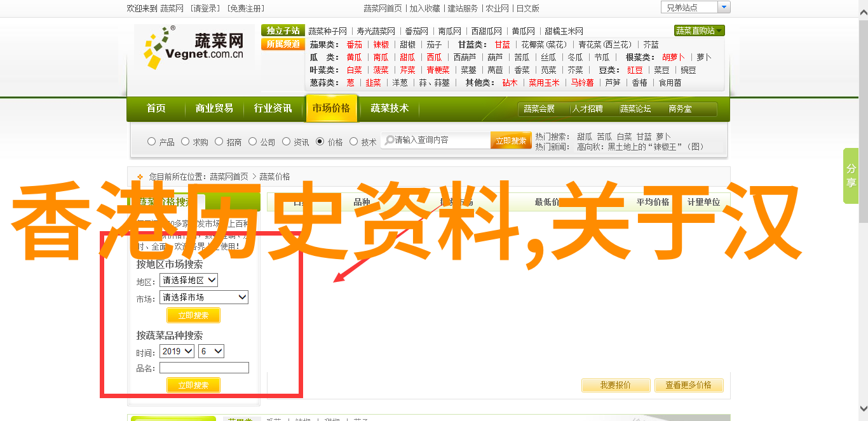Expand the 请选择地区 region dropdown

click(189, 280)
